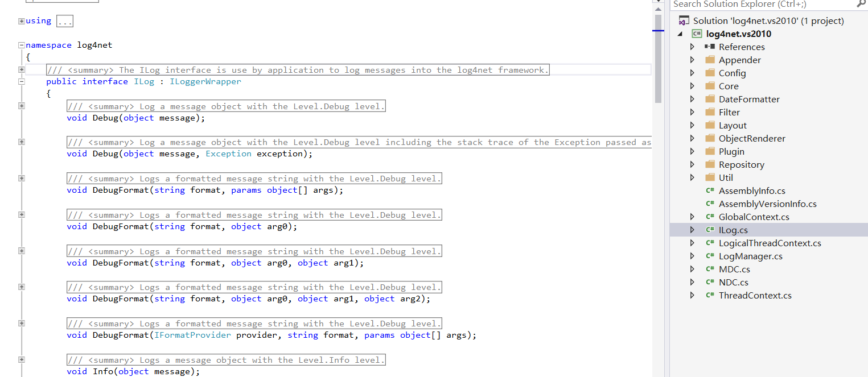
Task: Select the Repository folder label
Action: point(741,164)
